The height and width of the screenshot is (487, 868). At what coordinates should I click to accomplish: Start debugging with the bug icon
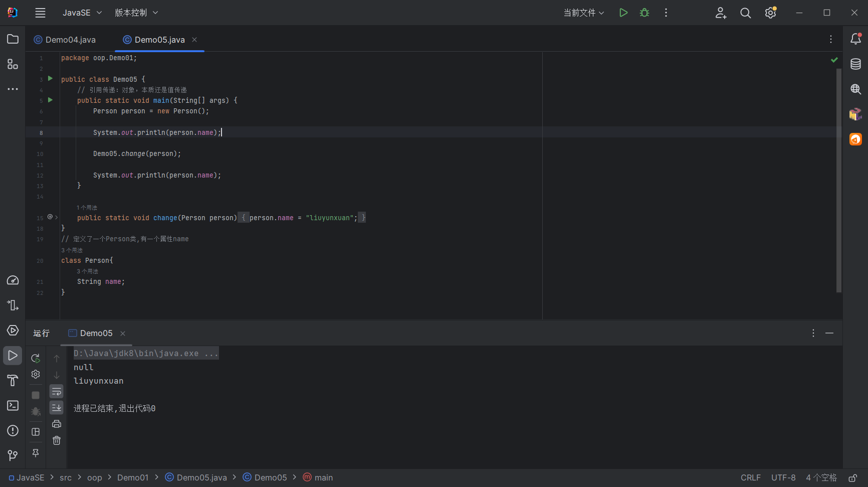[x=644, y=13]
